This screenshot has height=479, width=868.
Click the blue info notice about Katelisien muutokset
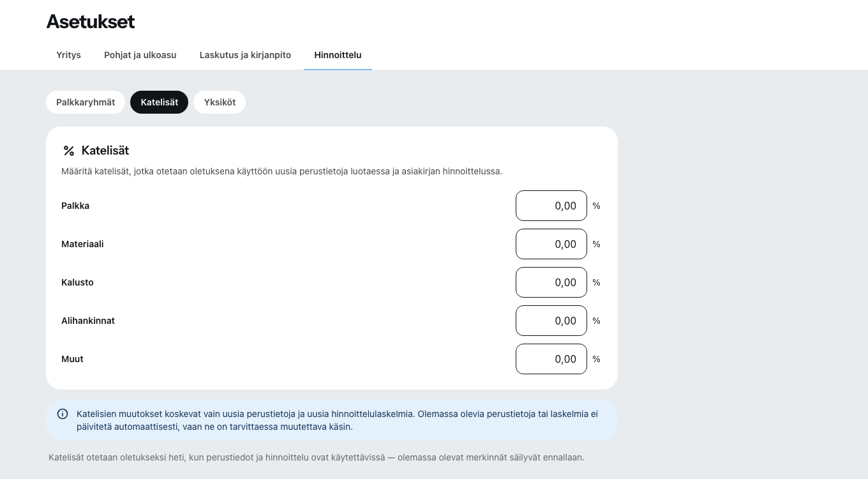[x=332, y=420]
